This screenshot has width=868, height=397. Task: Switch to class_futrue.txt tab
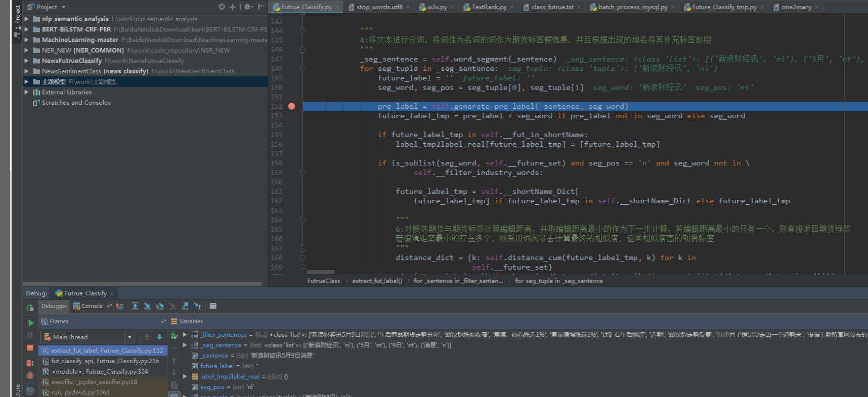pos(552,7)
